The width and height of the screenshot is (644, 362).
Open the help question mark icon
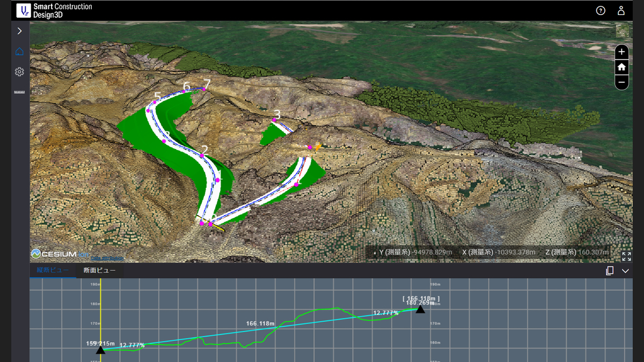click(x=601, y=10)
